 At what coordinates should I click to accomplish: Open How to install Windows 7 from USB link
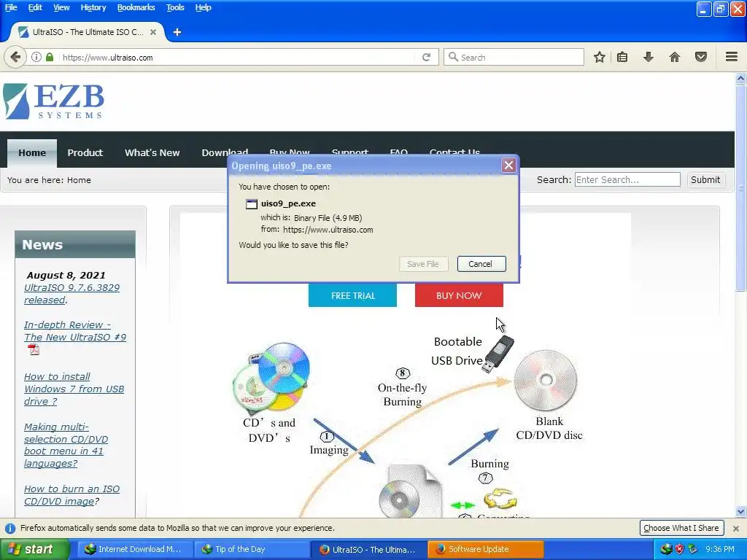[x=74, y=389]
